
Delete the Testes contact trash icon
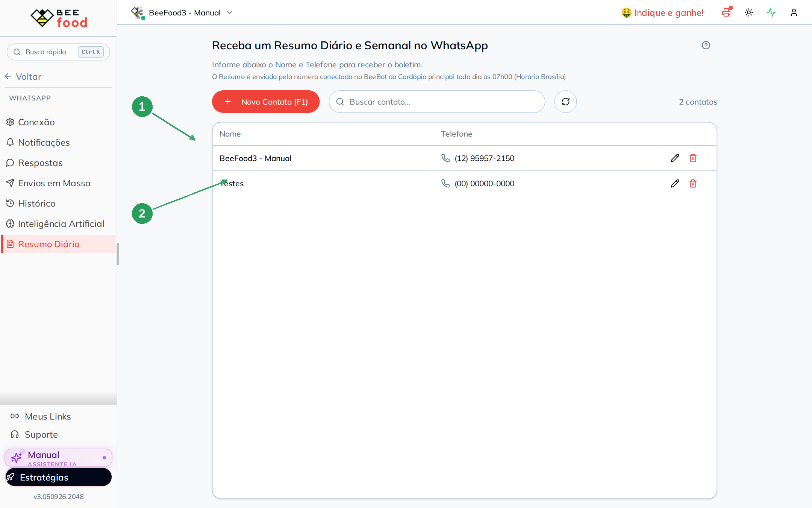click(x=693, y=183)
